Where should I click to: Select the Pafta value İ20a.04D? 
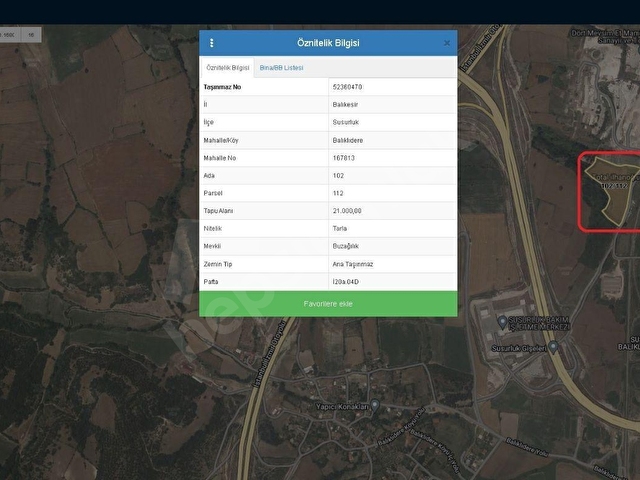click(x=346, y=282)
